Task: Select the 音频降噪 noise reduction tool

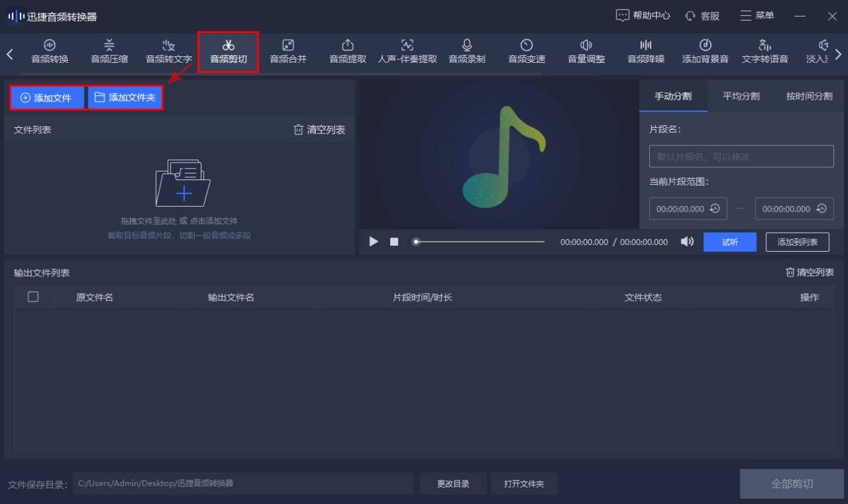Action: 645,52
